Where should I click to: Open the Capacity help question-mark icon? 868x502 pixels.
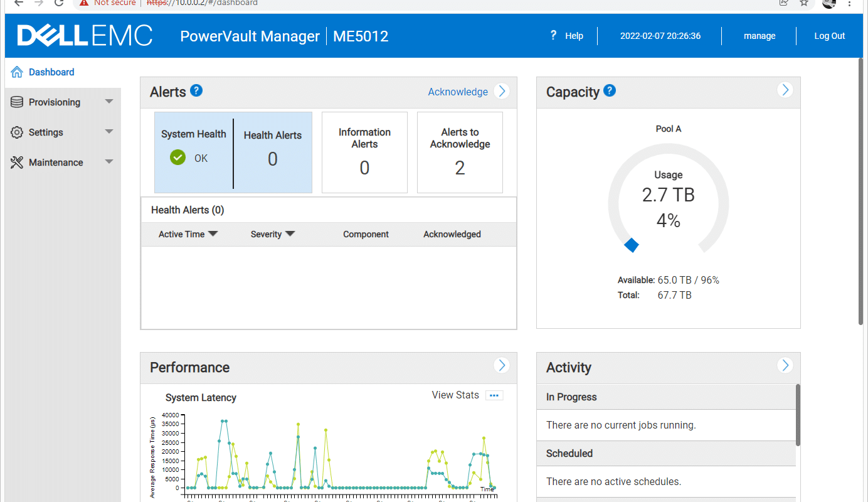pos(610,90)
